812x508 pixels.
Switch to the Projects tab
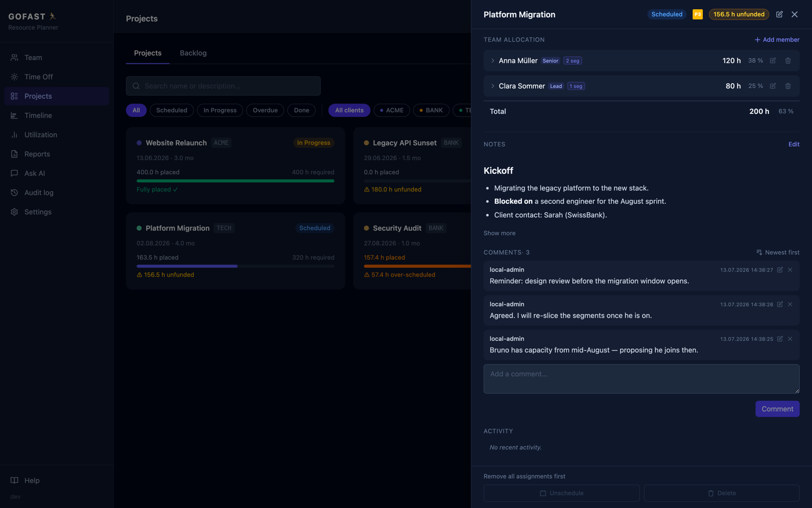pos(148,53)
